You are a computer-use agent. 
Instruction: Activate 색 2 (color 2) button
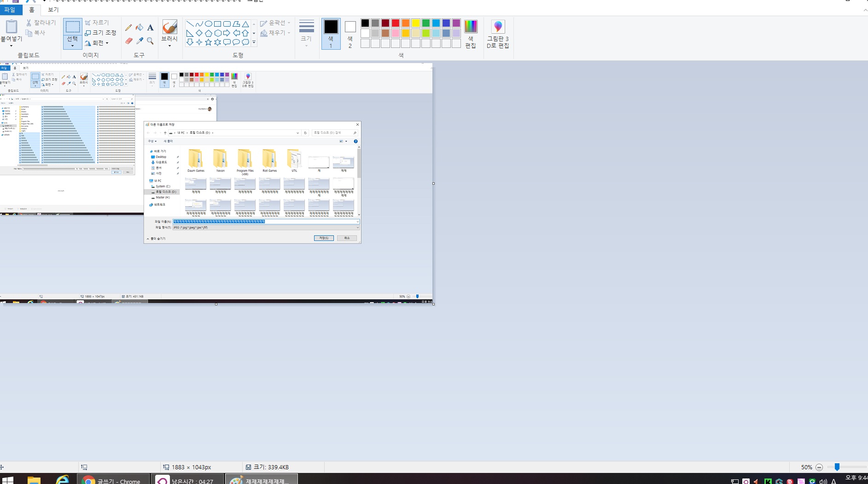350,34
